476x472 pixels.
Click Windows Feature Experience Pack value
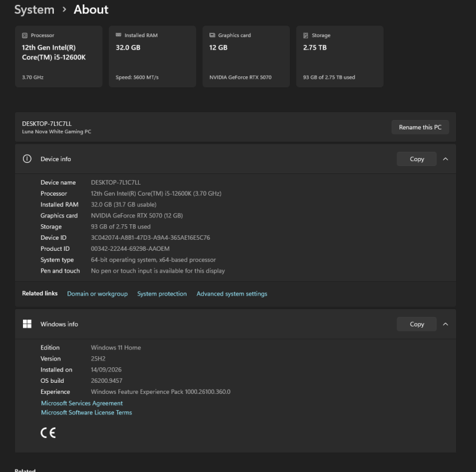coord(161,392)
